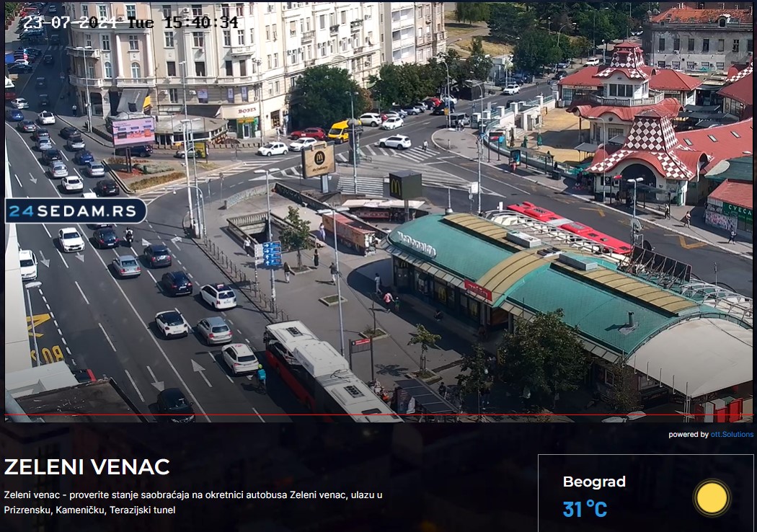
Task: Click the 24SEDAM.RS logo watermark
Action: [76, 210]
